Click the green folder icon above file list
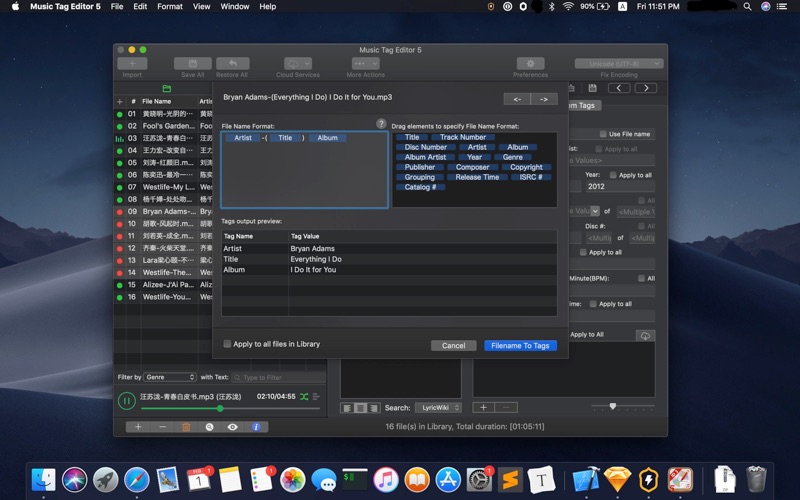800x500 pixels. click(x=167, y=89)
